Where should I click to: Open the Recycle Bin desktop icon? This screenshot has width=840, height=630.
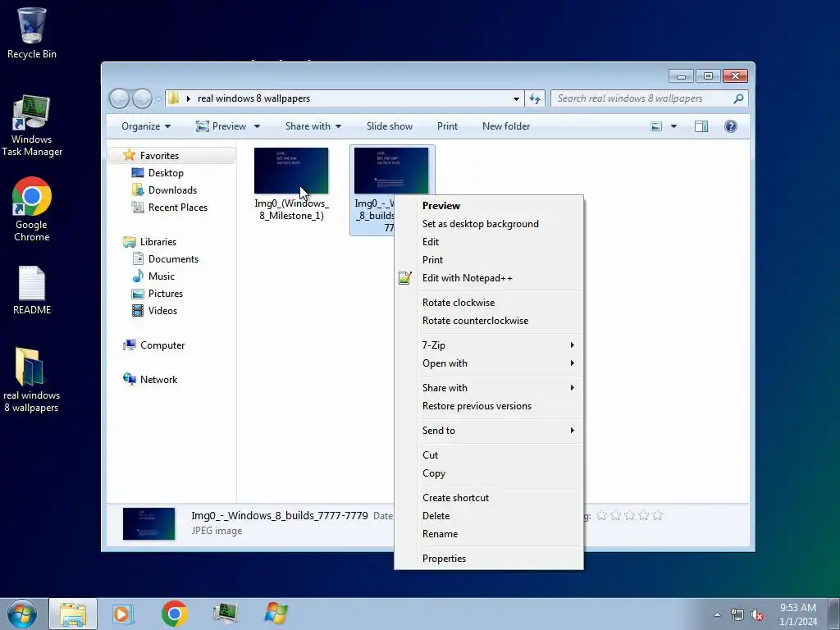[32, 32]
